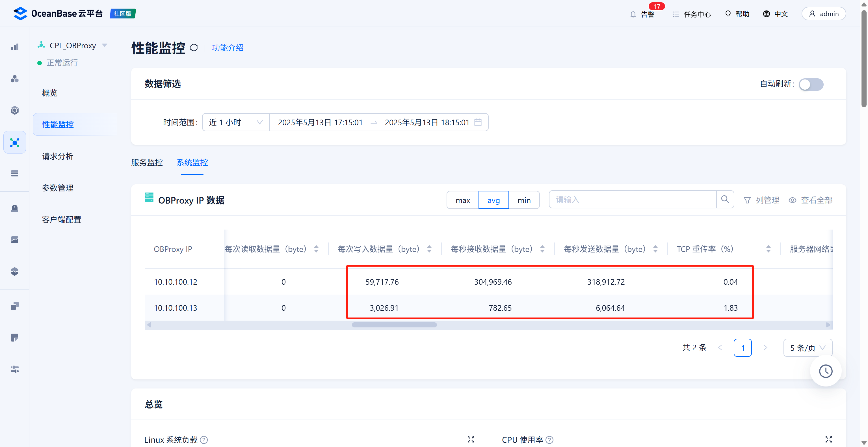Image resolution: width=868 pixels, height=447 pixels.
Task: Expand the CPL_OBProxy cluster dropdown arrow
Action: coord(105,45)
